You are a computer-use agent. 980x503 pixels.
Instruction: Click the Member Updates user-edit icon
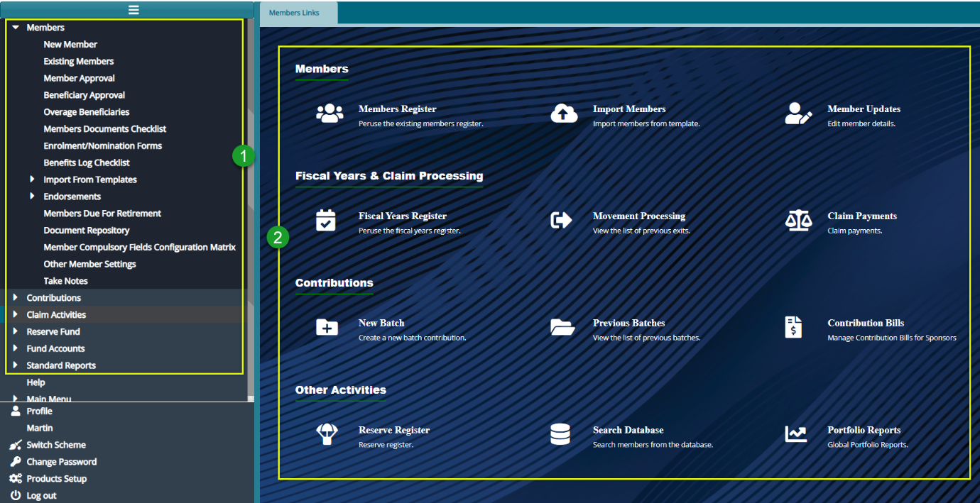798,114
